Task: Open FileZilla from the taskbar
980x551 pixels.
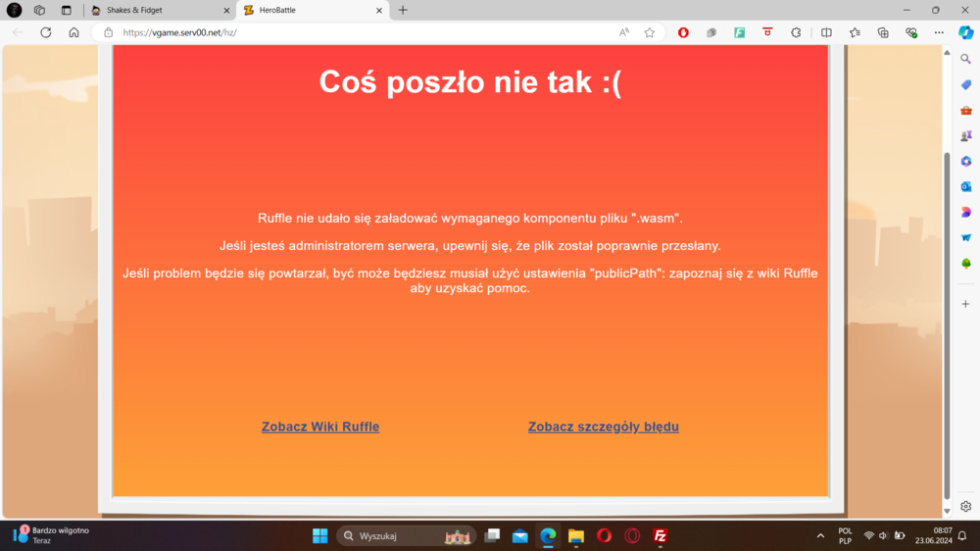Action: point(660,536)
